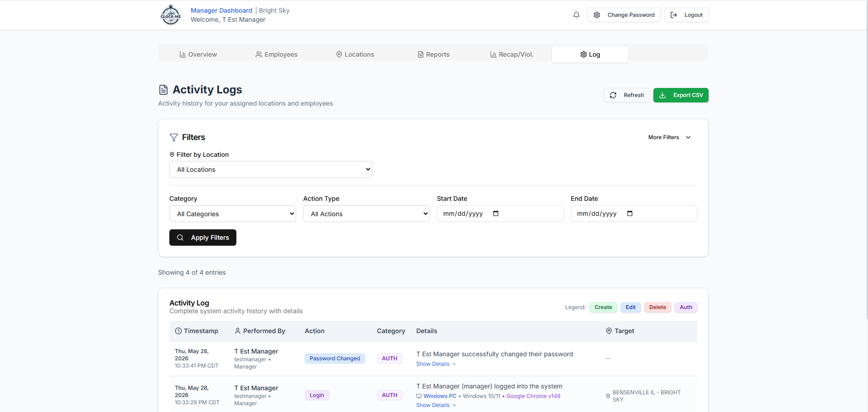Open the notifications bell
868x412 pixels.
[x=576, y=15]
